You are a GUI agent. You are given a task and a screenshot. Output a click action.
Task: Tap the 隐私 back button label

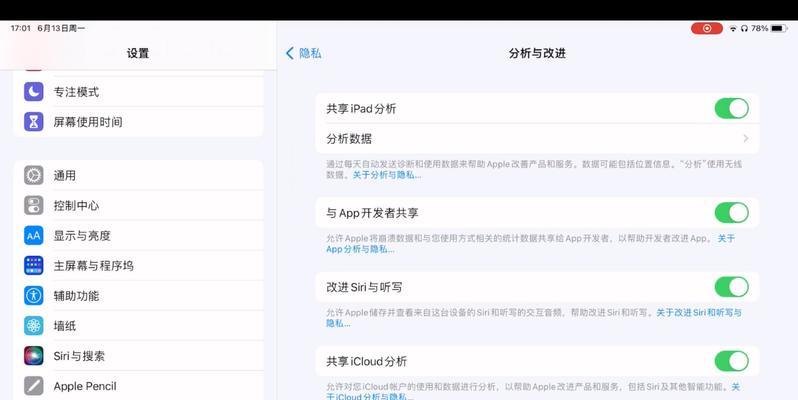(x=310, y=53)
